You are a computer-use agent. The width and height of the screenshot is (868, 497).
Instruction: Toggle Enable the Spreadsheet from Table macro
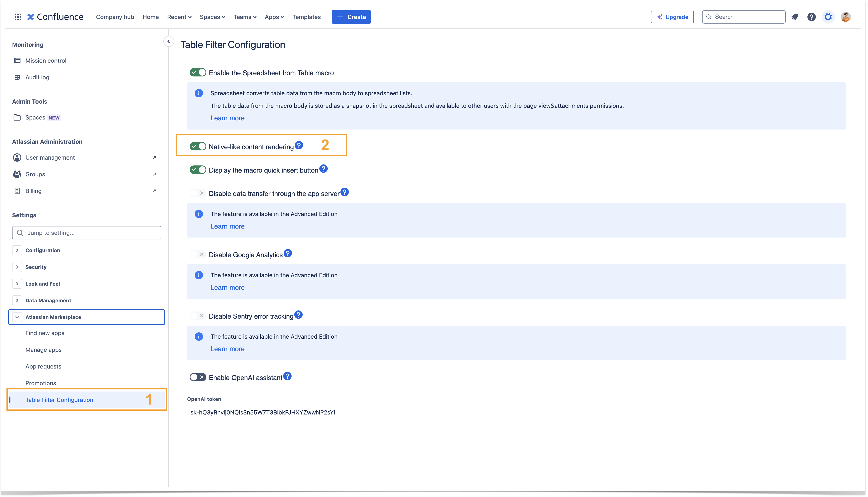click(198, 72)
